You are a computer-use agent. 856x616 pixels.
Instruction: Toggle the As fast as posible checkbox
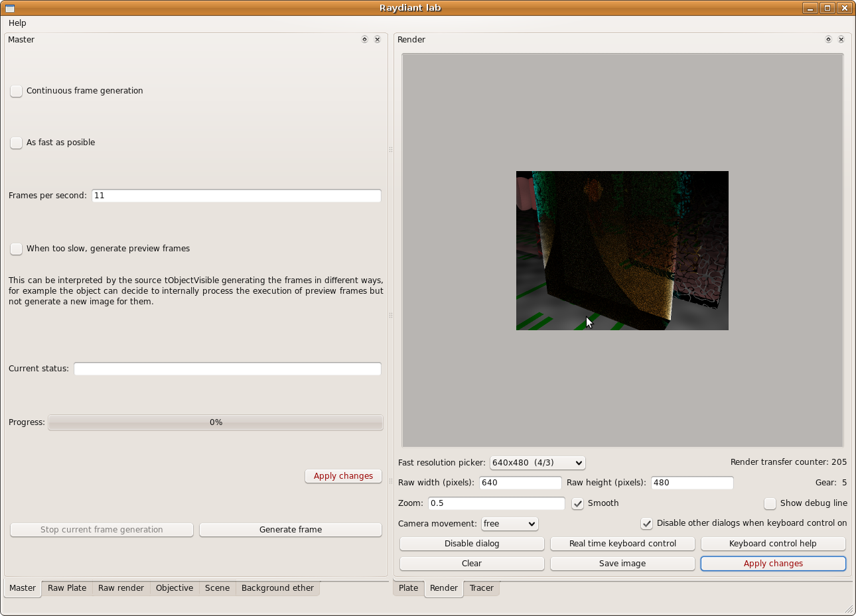[x=17, y=143]
